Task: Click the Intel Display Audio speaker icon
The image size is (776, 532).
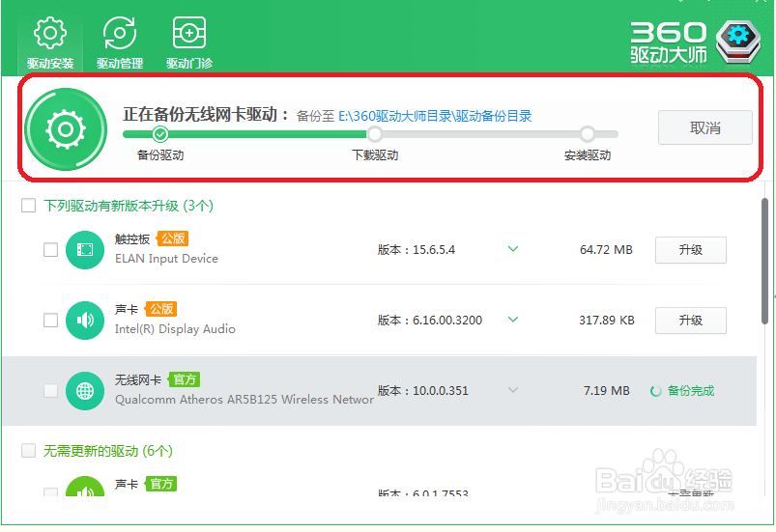Action: [85, 321]
